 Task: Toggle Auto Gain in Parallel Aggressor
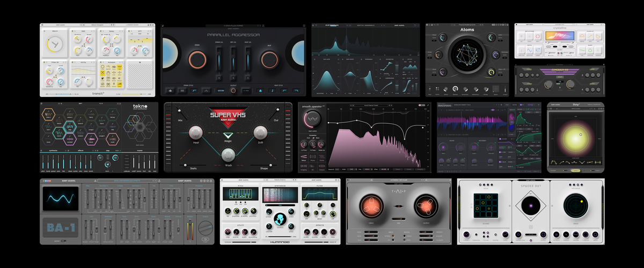click(x=221, y=91)
